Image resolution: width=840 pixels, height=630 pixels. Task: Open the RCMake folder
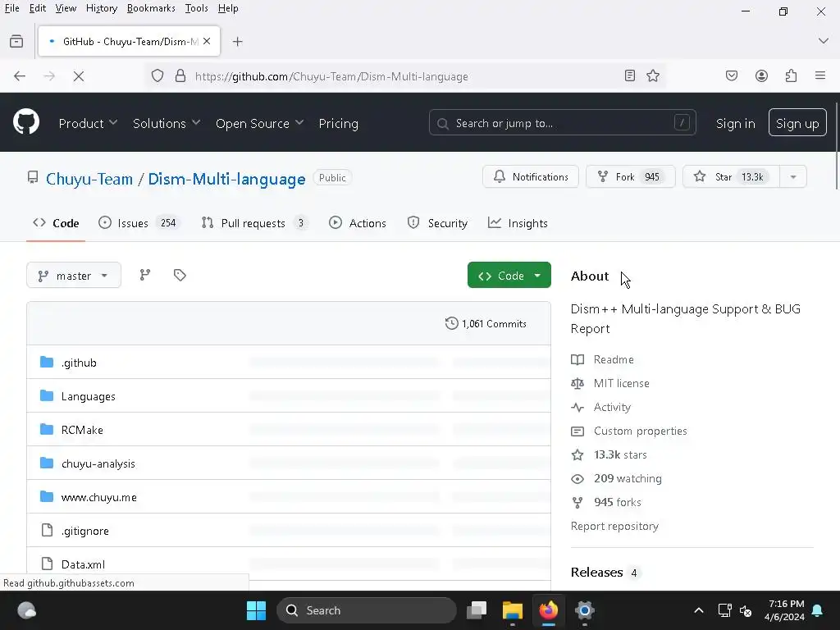click(x=82, y=430)
